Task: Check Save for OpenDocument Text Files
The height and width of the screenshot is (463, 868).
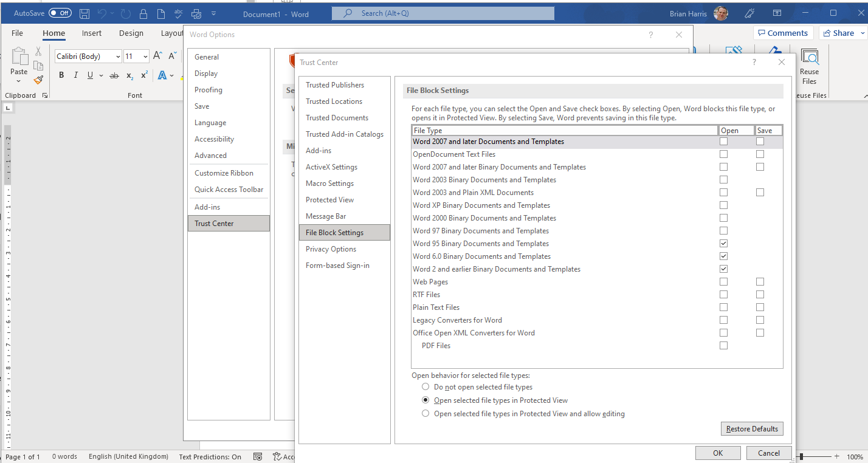Action: click(760, 154)
